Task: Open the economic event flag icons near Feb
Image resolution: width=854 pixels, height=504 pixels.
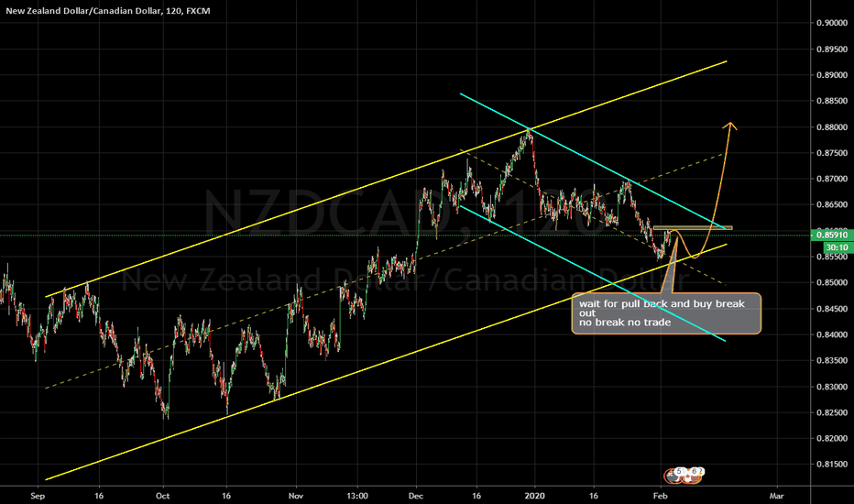Action: (684, 475)
